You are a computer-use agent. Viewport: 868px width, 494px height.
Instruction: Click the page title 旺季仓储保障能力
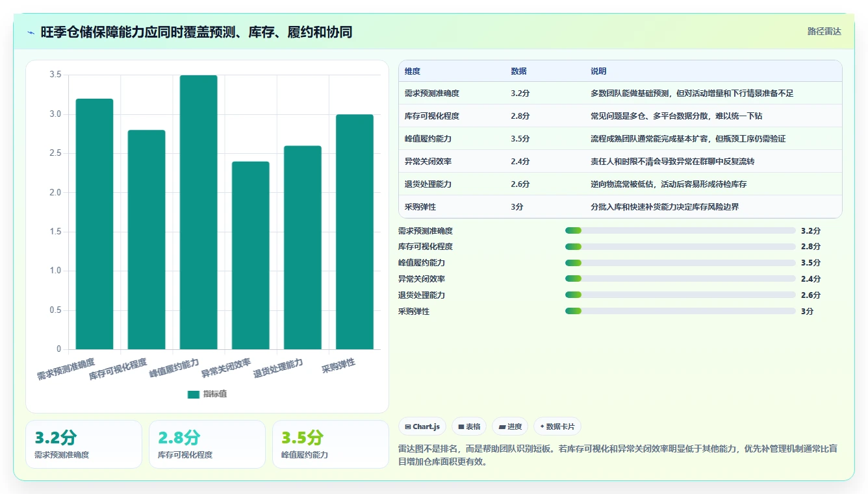point(196,32)
